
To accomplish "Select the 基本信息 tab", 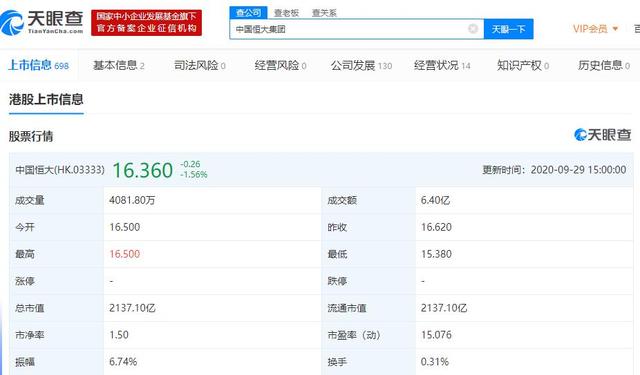I will click(x=118, y=65).
